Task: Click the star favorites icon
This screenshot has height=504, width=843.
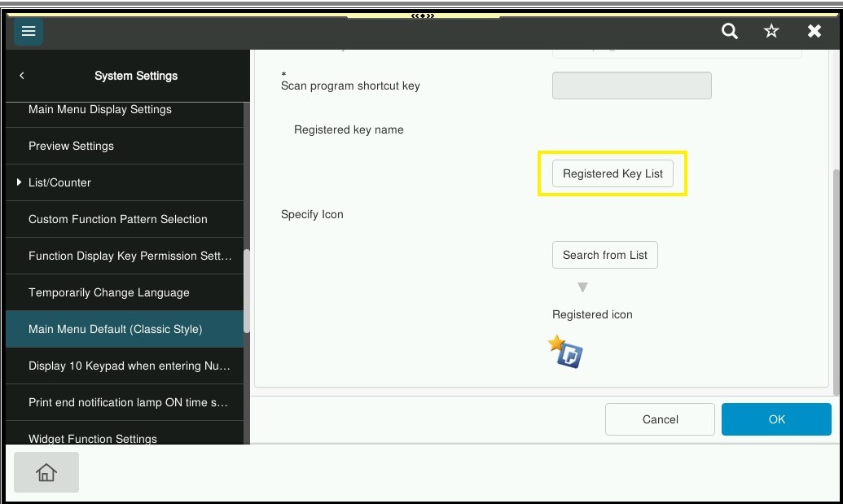Action: coord(771,31)
